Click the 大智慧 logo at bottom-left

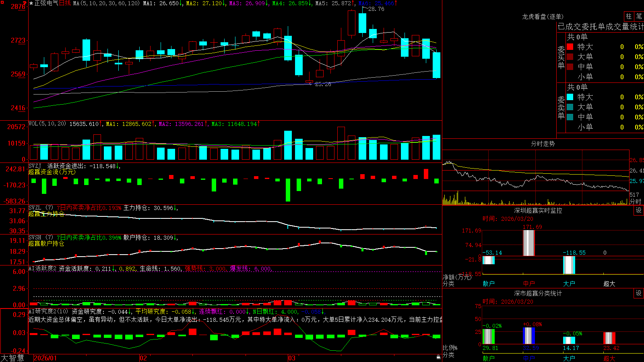[12, 358]
